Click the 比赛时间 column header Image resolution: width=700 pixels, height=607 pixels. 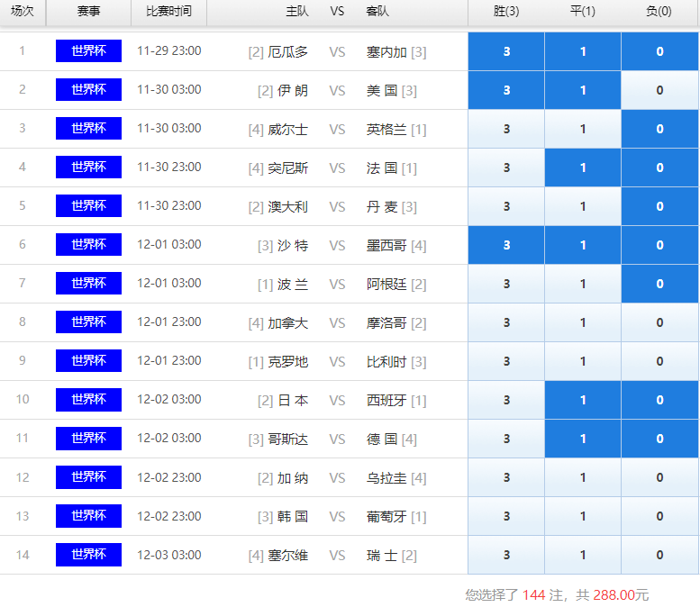click(x=168, y=11)
